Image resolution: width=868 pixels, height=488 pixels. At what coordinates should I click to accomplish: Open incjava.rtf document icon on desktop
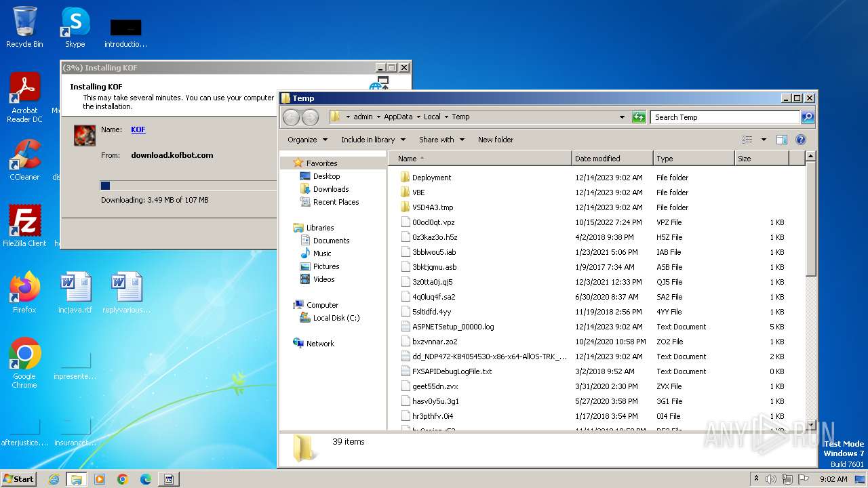click(x=75, y=293)
